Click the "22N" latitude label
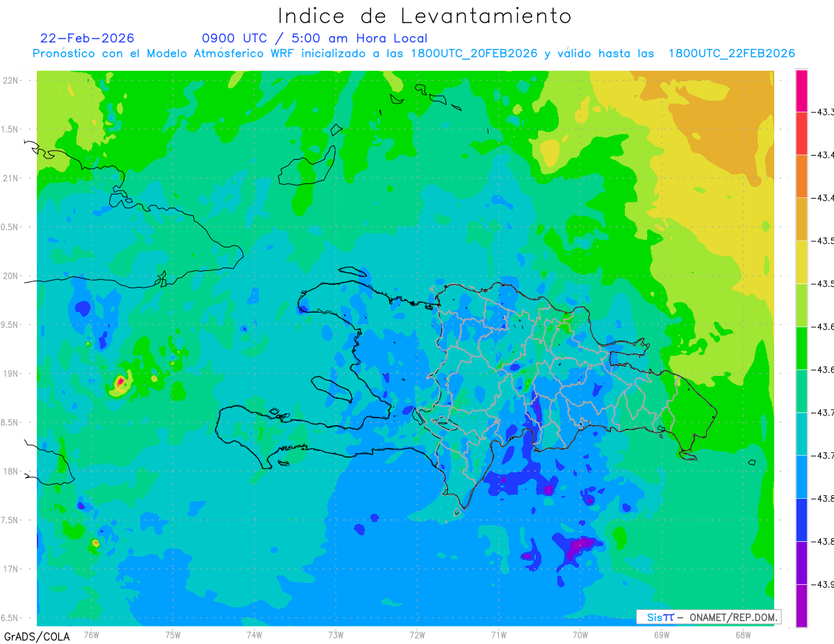Viewport: 834px width, 644px height. 10,81
